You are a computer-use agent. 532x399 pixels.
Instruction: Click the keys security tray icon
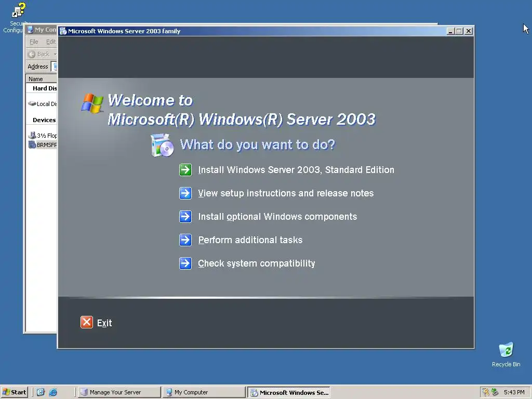(x=486, y=392)
